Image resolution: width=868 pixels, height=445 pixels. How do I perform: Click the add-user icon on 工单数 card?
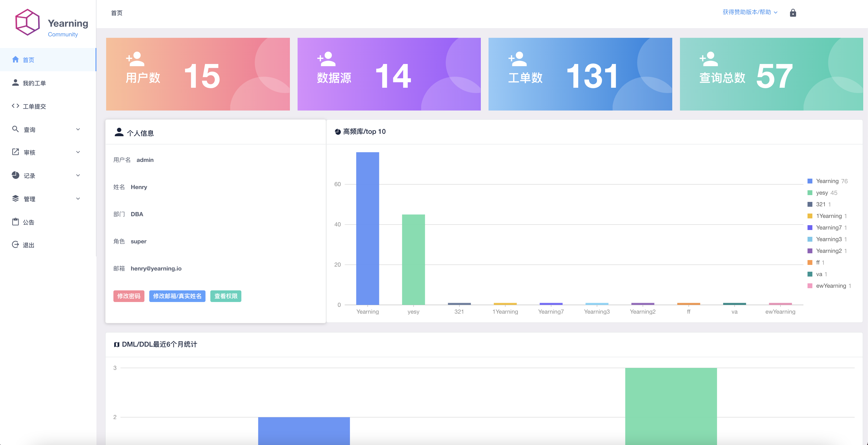click(x=517, y=59)
